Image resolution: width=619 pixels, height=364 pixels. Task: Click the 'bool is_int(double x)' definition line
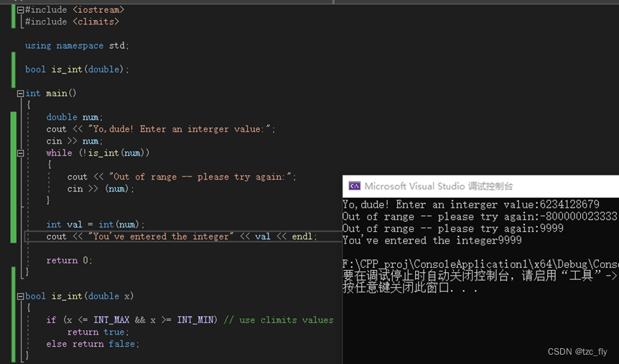coord(79,296)
